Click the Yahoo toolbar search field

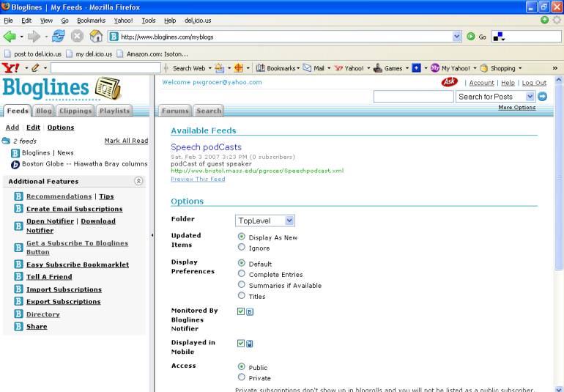tap(105, 67)
